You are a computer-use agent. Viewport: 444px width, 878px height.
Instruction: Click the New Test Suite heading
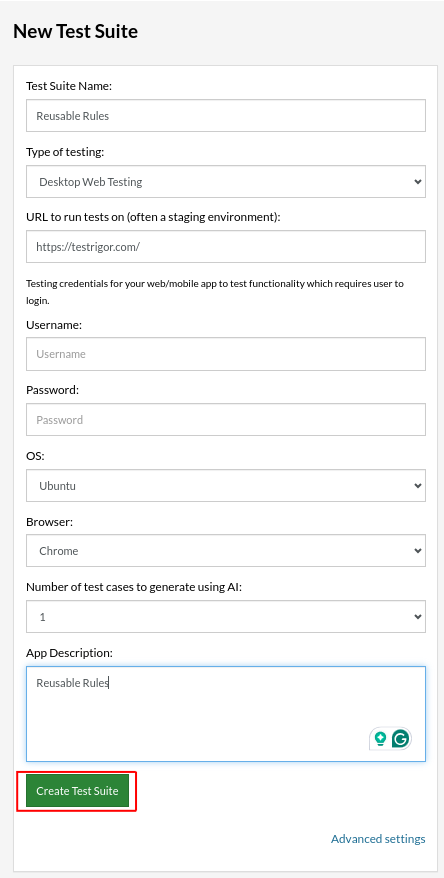pos(76,31)
